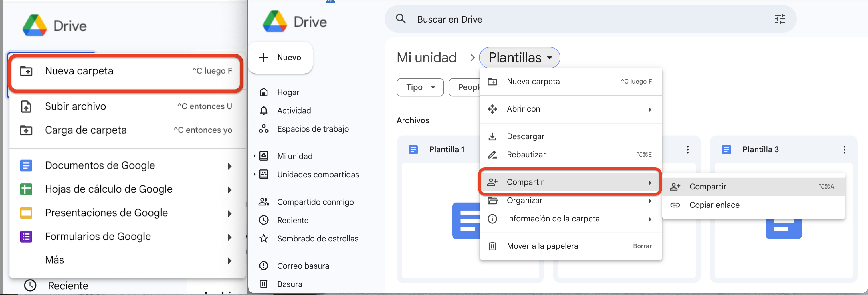Click the Correo basura warning icon
This screenshot has width=868, height=295.
(263, 266)
